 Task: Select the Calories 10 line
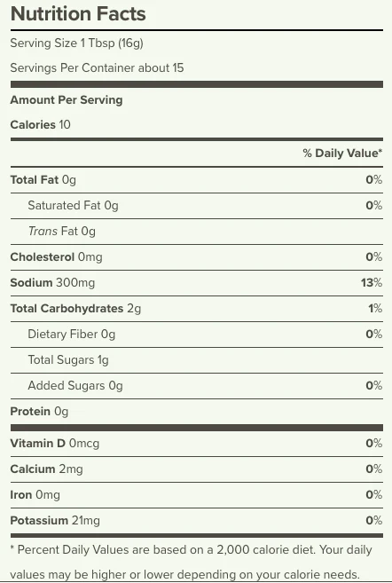[x=41, y=124]
